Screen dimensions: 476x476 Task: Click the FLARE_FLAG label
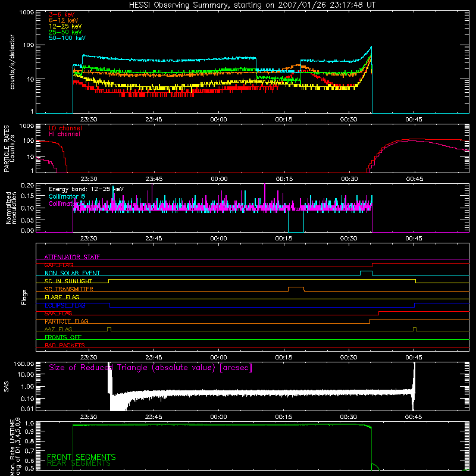pyautogui.click(x=62, y=297)
